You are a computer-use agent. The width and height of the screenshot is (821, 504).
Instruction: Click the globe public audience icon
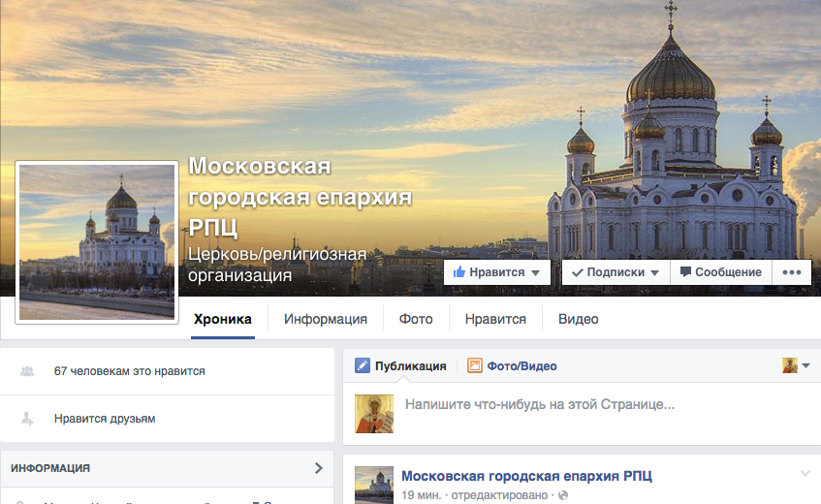click(x=563, y=495)
